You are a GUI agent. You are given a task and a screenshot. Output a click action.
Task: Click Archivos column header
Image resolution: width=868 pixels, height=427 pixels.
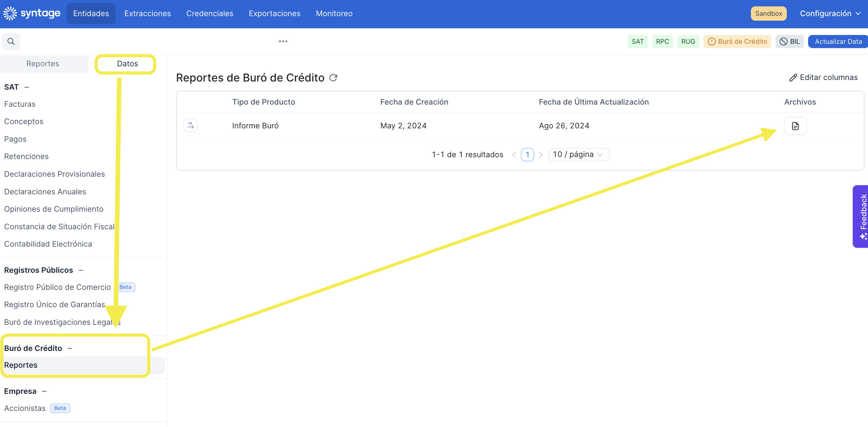(x=800, y=102)
